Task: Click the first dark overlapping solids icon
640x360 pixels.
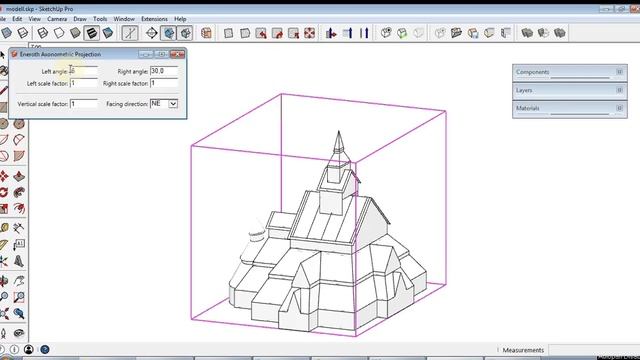Action: pyautogui.click(x=527, y=33)
